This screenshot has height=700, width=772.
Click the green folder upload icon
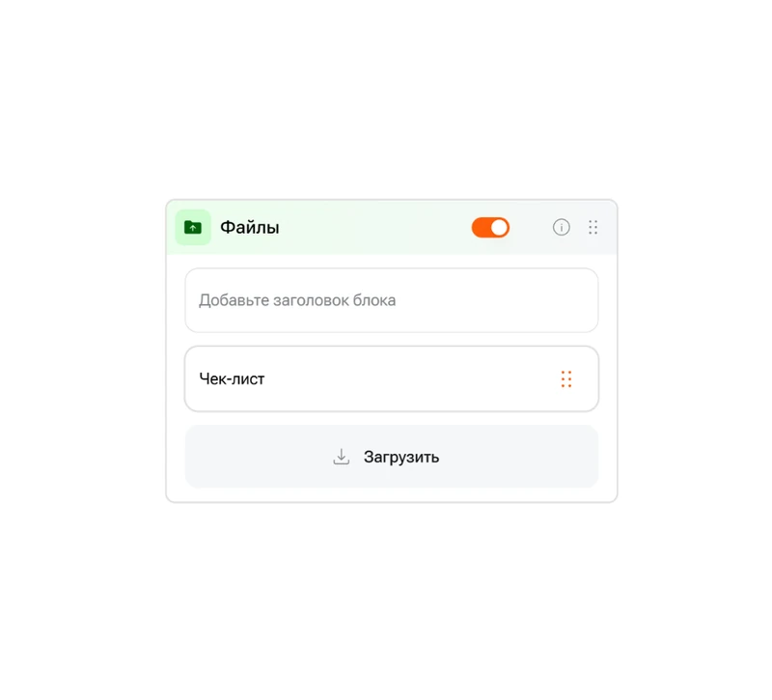tap(193, 227)
